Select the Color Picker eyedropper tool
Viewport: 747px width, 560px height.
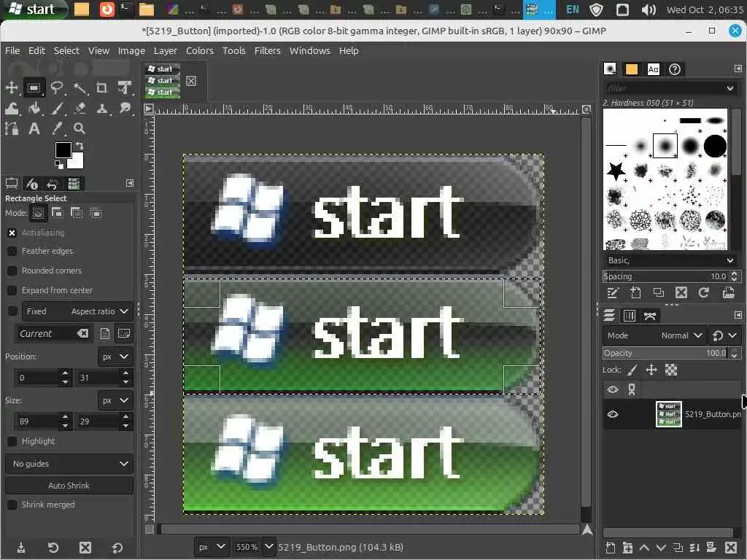[x=57, y=128]
